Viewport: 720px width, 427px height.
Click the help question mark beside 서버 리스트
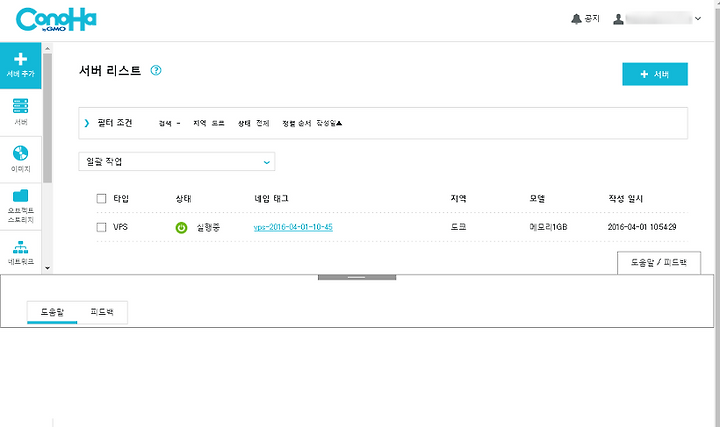[x=156, y=70]
